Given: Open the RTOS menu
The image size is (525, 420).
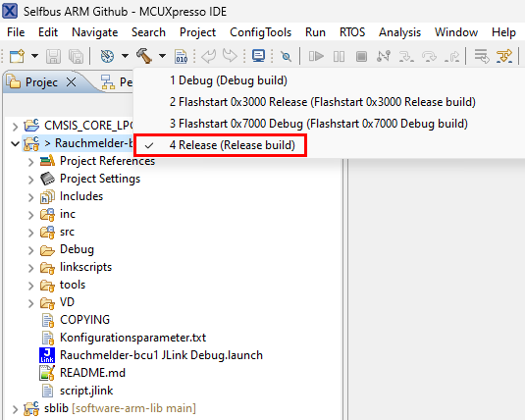Looking at the screenshot, I should (352, 32).
